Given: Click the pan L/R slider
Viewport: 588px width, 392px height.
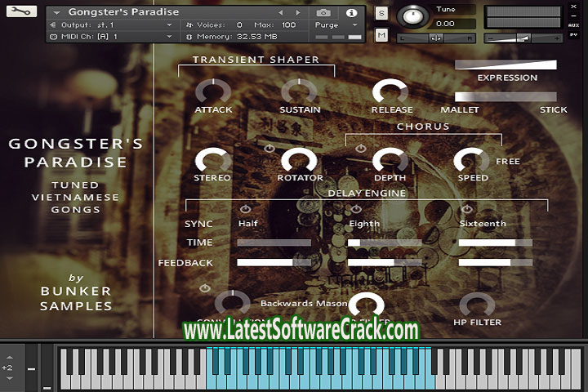Looking at the screenshot, I should pyautogui.click(x=436, y=38).
